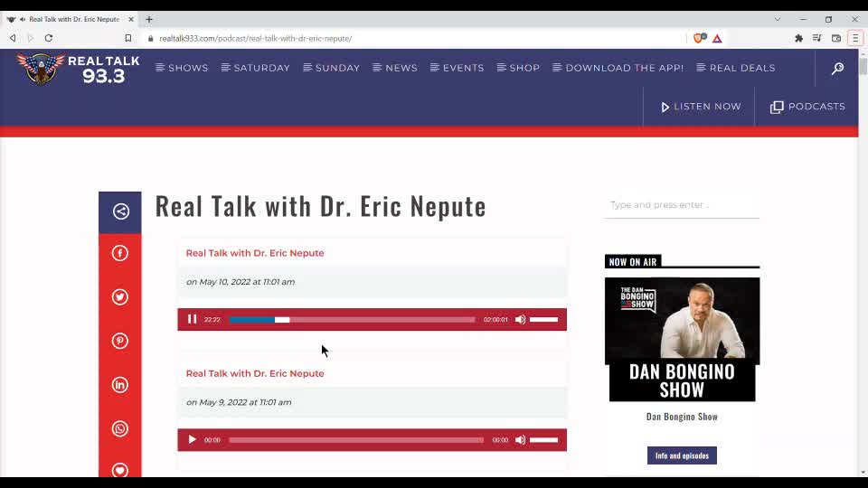
Task: Share page via WhatsApp
Action: (120, 428)
